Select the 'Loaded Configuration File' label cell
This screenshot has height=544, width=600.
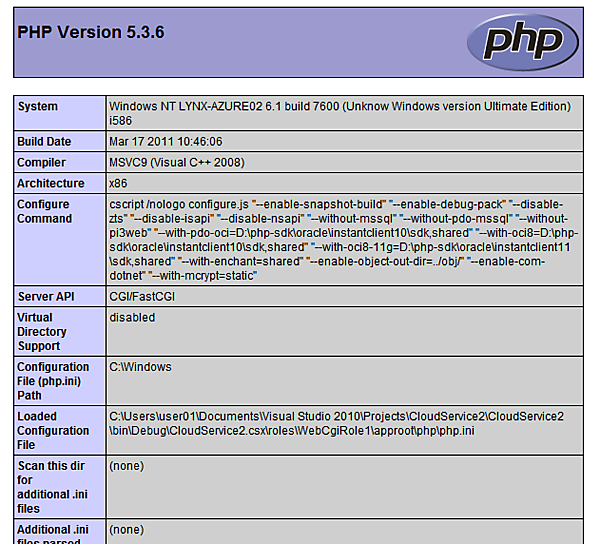[60, 430]
